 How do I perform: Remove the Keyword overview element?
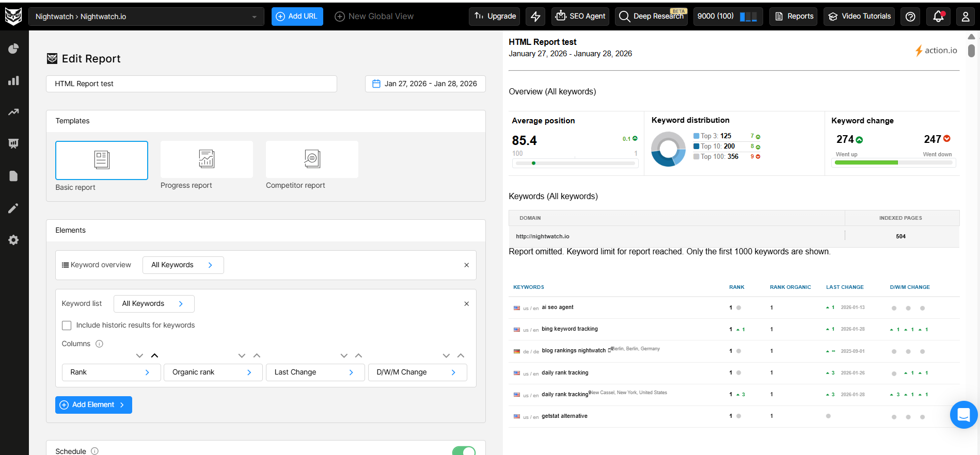(466, 265)
